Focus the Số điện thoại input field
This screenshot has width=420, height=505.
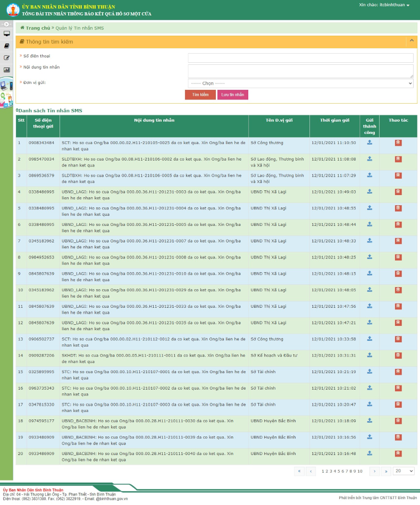pos(300,57)
